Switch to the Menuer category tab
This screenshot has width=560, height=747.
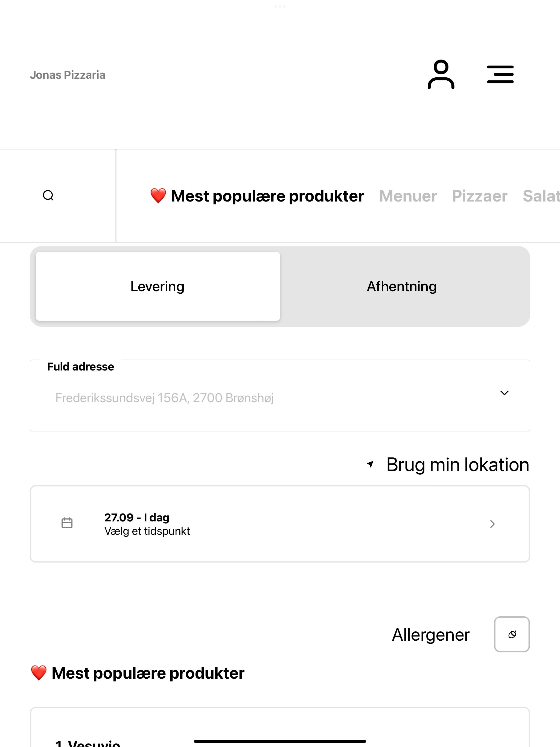click(x=408, y=196)
